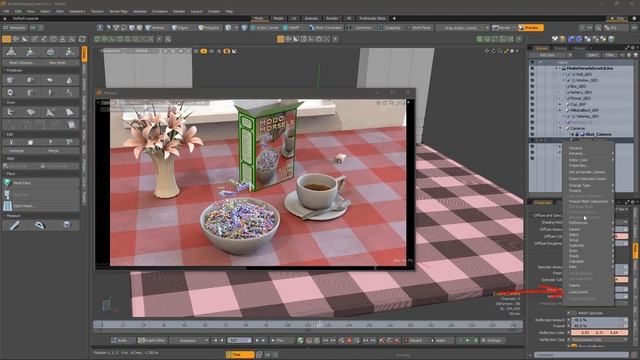The width and height of the screenshot is (640, 360).
Task: Choose Lock/Unlock in context menu
Action: pos(578,292)
